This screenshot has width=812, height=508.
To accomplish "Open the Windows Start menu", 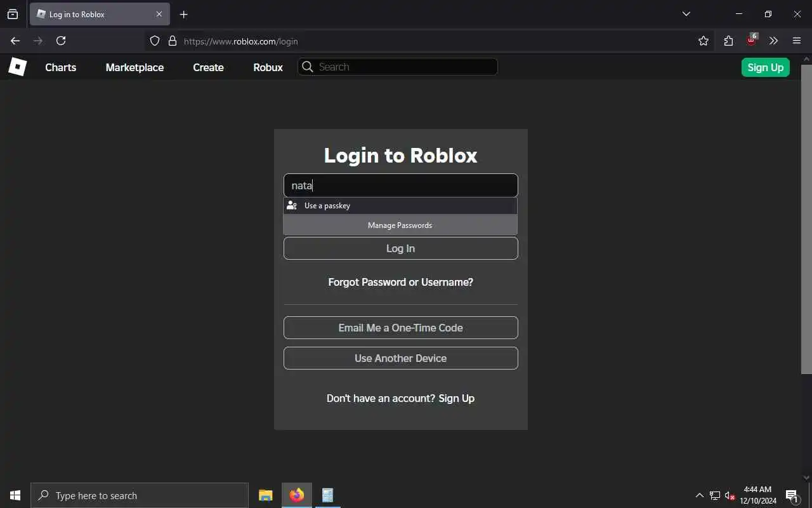I will (15, 495).
